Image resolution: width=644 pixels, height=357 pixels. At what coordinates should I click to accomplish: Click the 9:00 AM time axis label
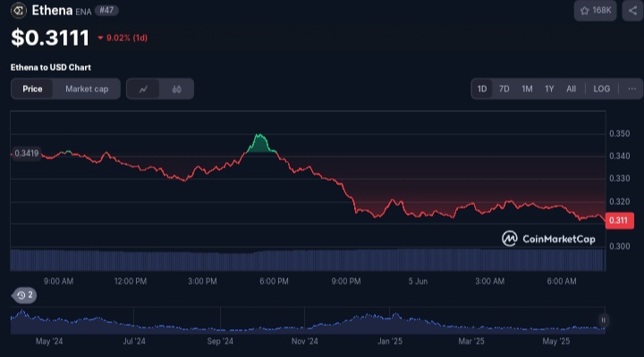(x=58, y=282)
